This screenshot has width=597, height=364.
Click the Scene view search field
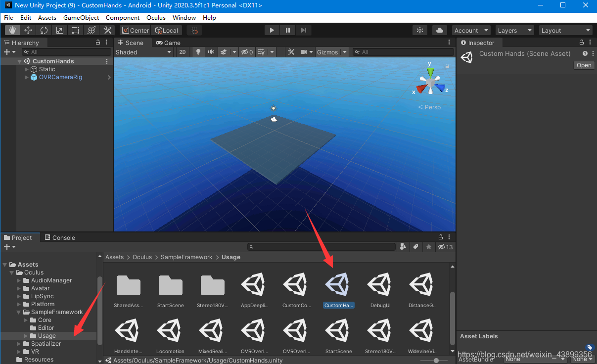click(x=403, y=52)
